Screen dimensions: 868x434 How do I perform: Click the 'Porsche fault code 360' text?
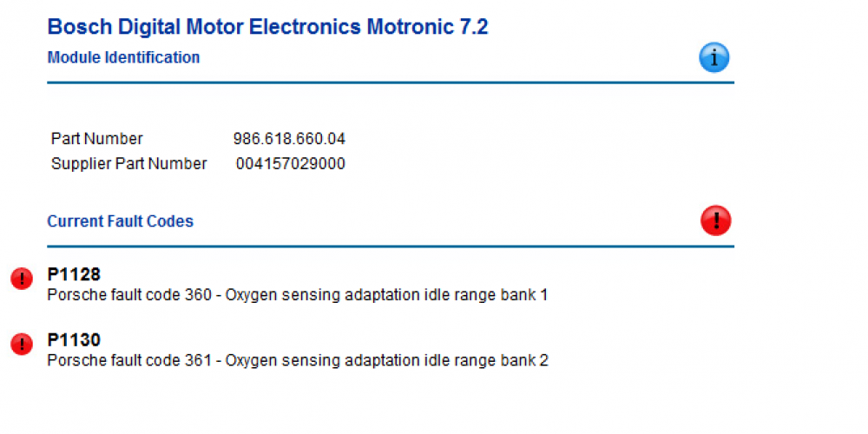129,295
